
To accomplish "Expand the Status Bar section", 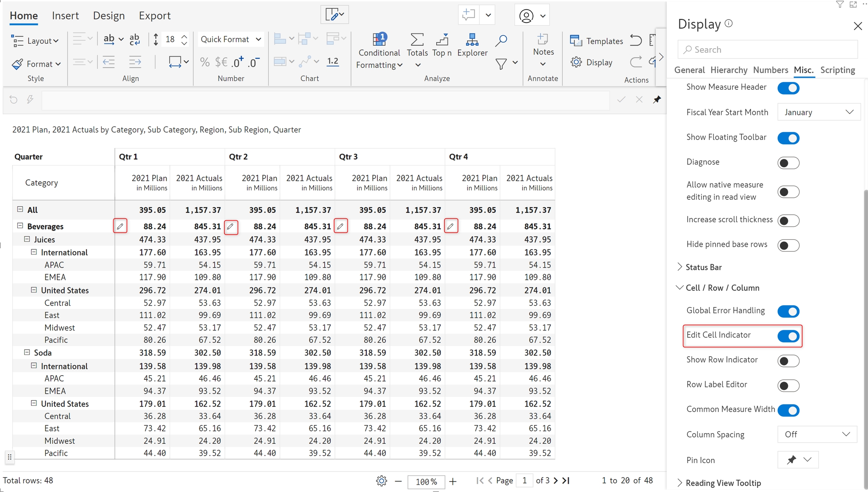I will point(703,267).
